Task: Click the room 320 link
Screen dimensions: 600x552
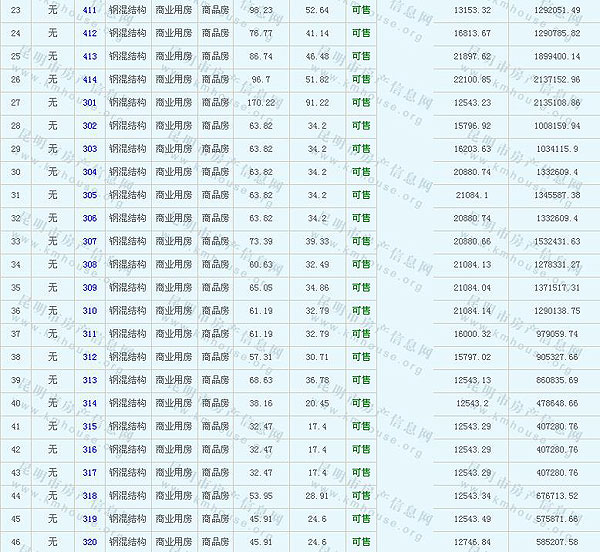Action: (x=90, y=542)
